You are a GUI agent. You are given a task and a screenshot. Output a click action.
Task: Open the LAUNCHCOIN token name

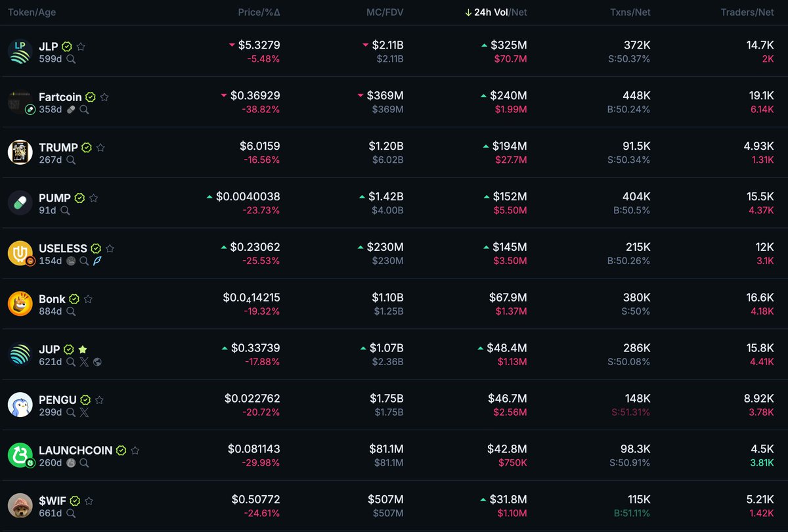pos(76,451)
